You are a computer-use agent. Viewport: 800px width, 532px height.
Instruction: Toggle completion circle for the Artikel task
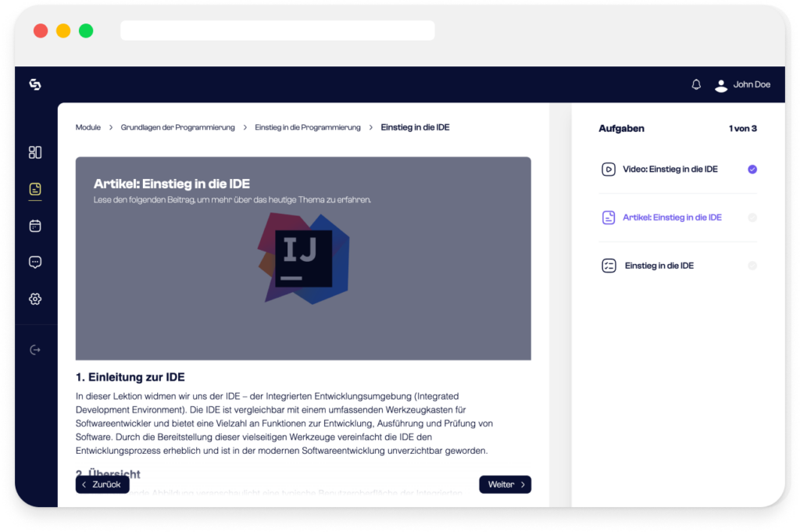(752, 217)
